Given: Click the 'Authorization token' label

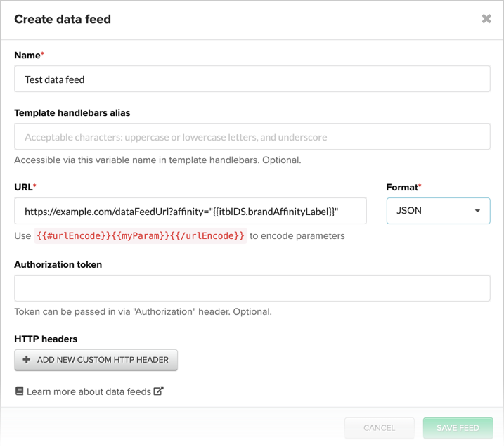Looking at the screenshot, I should (x=58, y=264).
